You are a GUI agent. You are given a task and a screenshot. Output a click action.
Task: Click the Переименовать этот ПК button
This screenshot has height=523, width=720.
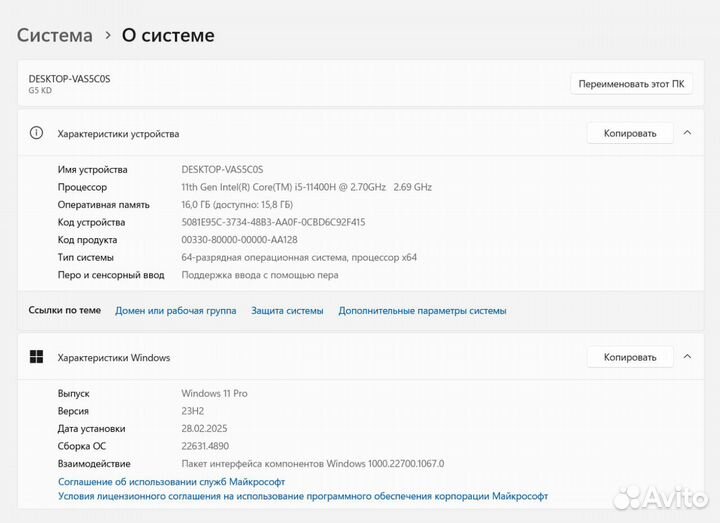[631, 84]
